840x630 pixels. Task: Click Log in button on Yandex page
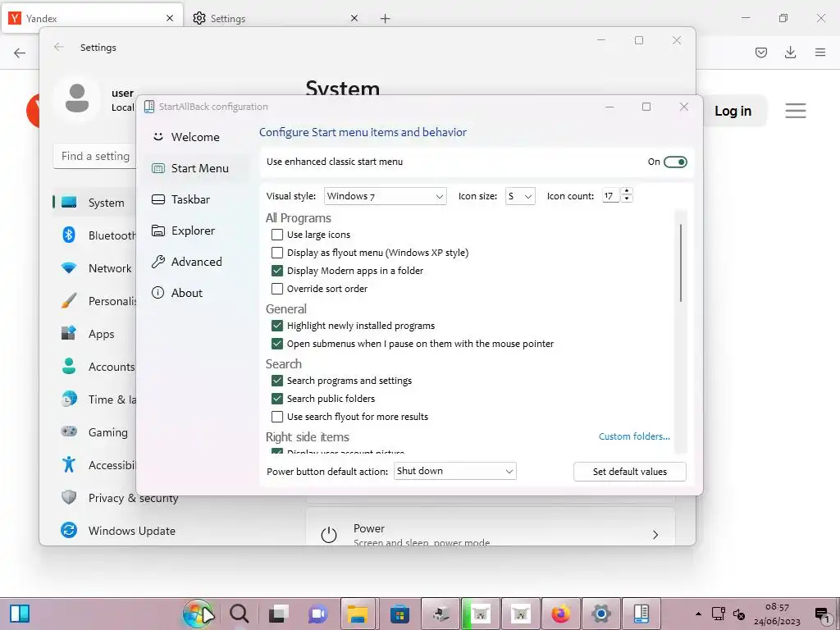[x=733, y=111]
